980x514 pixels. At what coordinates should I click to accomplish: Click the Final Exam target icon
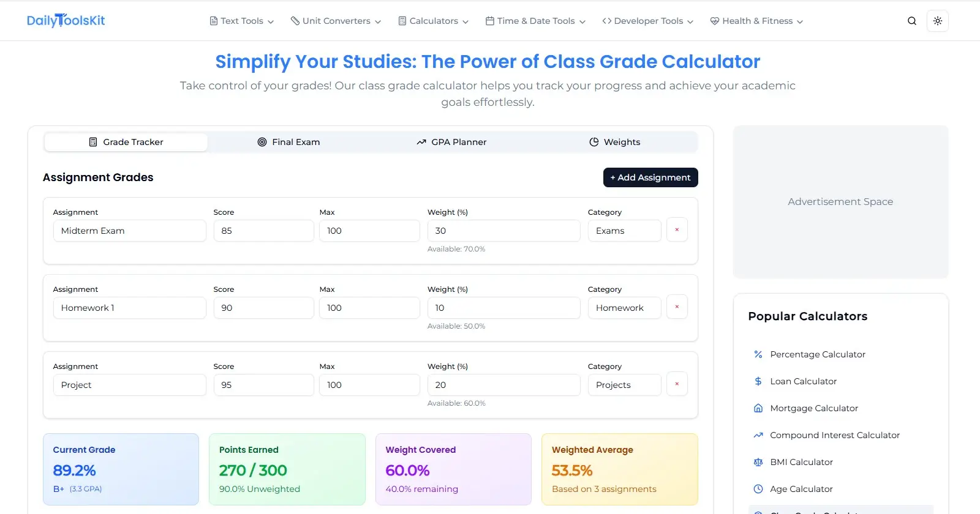coord(262,142)
